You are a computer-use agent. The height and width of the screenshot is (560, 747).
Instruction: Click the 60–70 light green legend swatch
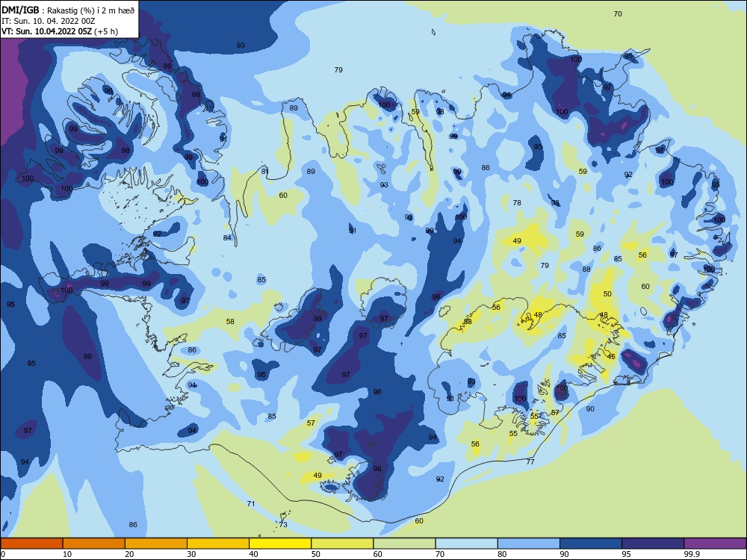(404, 544)
